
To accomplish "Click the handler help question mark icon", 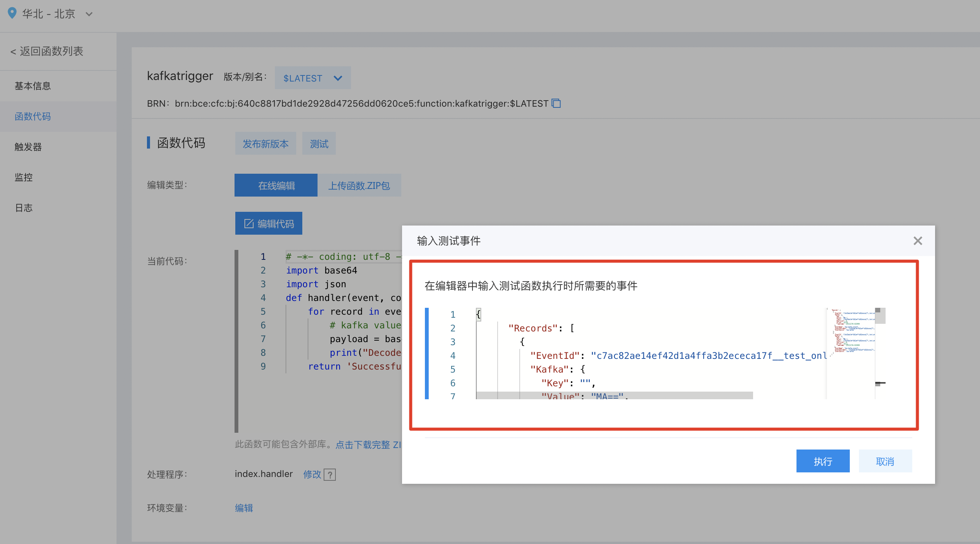I will tap(330, 475).
